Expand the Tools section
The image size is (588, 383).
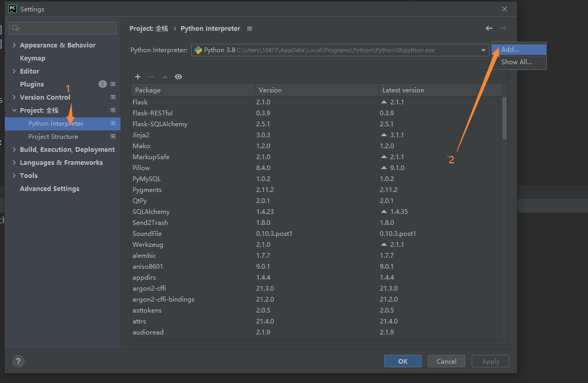point(14,175)
